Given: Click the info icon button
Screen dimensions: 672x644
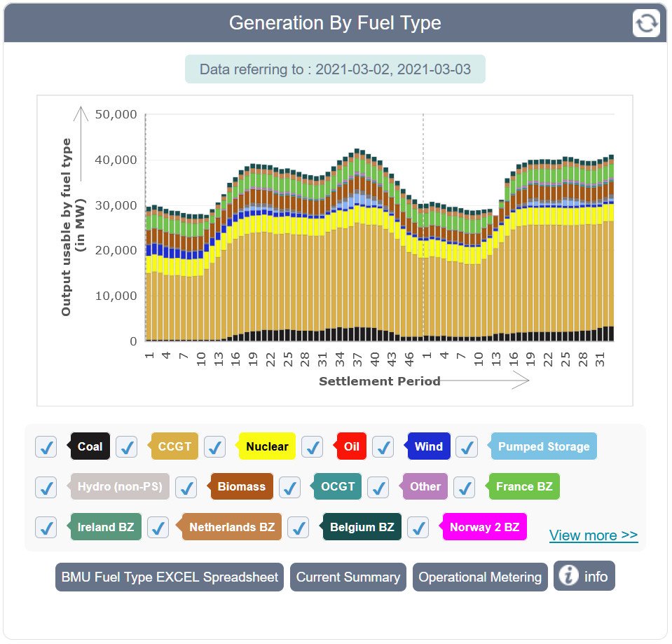Looking at the screenshot, I should 584,575.
